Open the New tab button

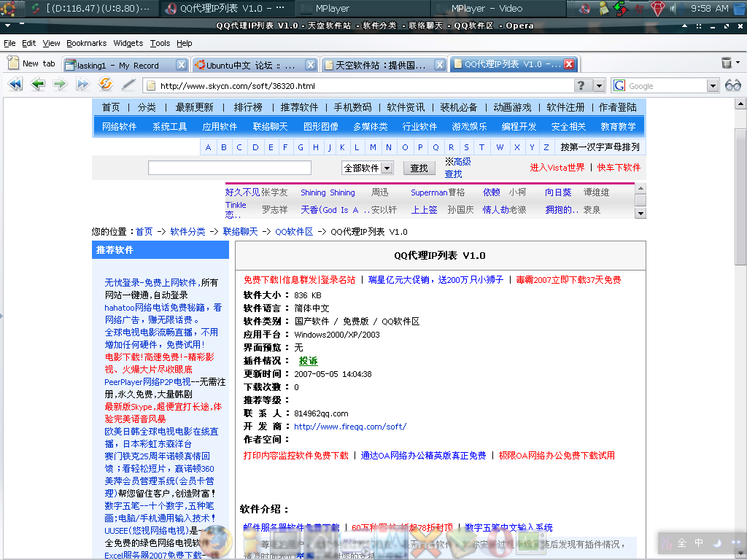point(32,63)
